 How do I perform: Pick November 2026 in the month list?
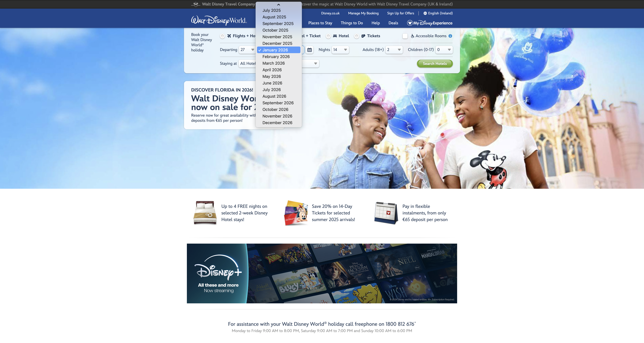point(278,116)
